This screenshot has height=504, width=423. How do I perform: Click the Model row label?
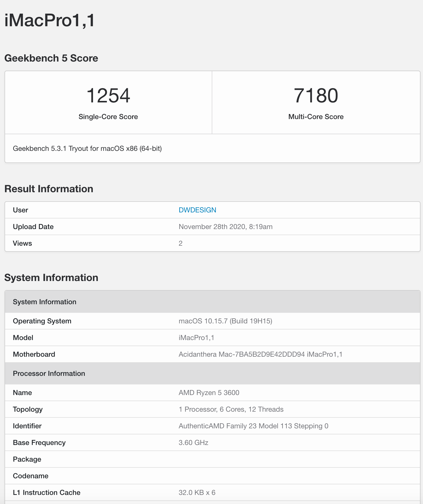[23, 338]
